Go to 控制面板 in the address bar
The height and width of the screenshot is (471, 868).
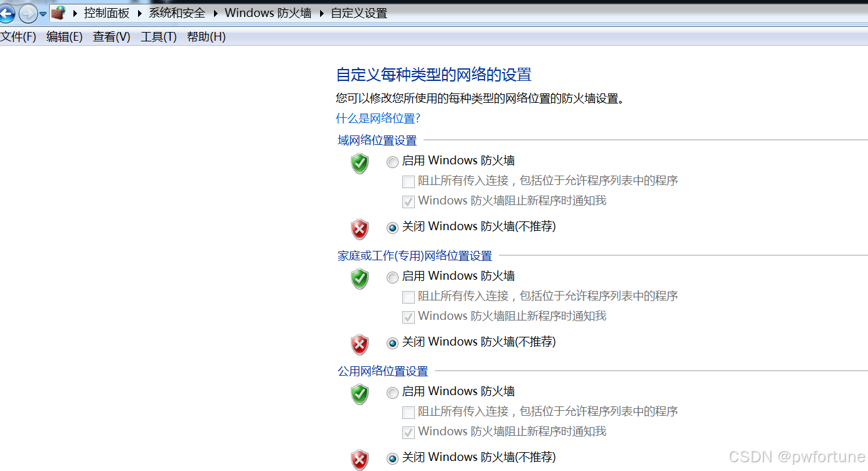coord(107,13)
